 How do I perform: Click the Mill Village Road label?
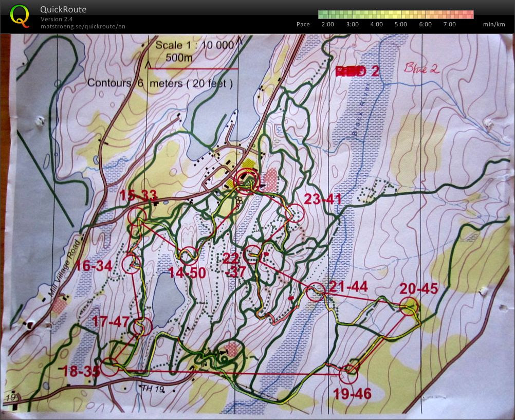click(65, 269)
